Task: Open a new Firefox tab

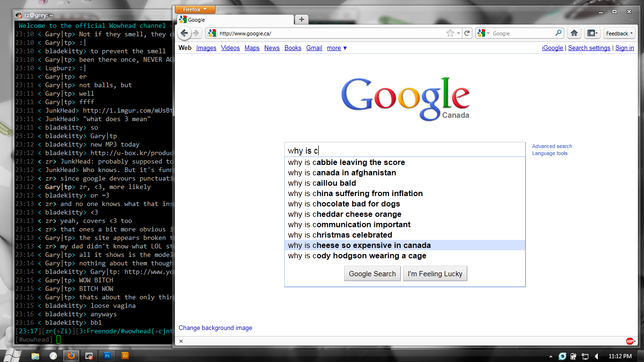Action: click(302, 19)
